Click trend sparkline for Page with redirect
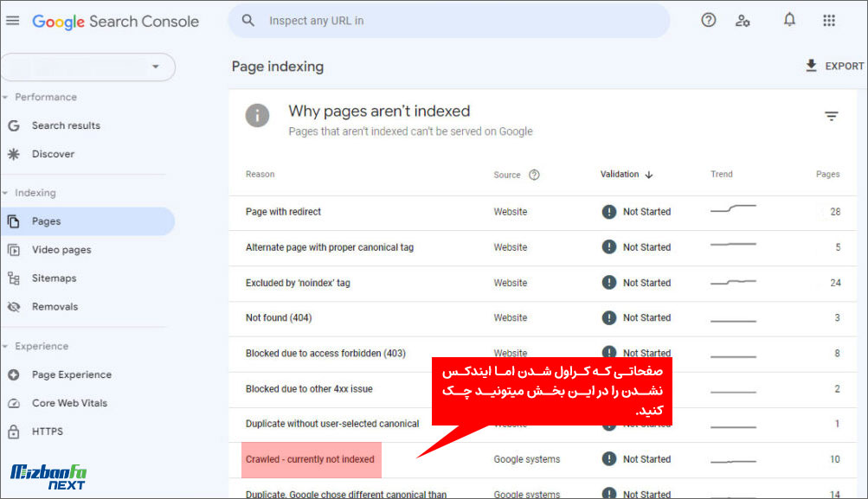The image size is (868, 499). [733, 209]
